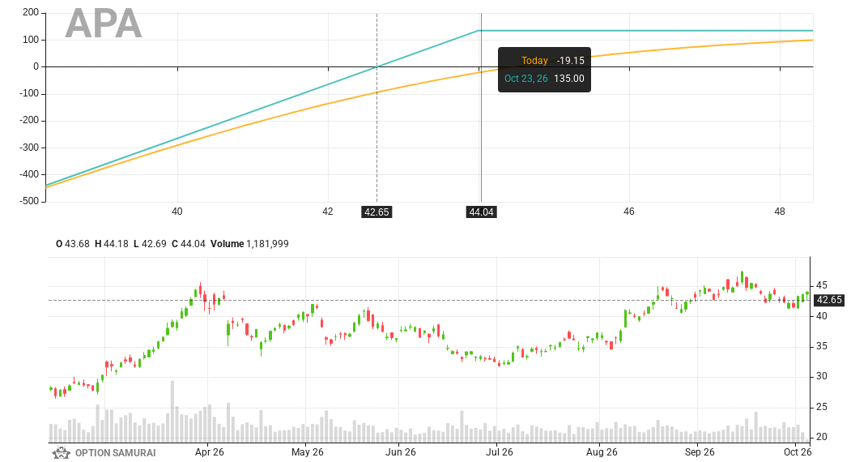Viewport: 868px width, 462px height.
Task: Click the 48 label on payoff x-axis
Action: [780, 212]
